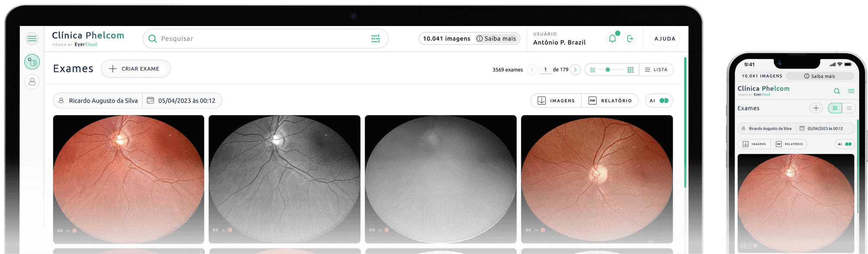Tap the plus icon on phone Exames row
The image size is (868, 254).
pyautogui.click(x=816, y=108)
